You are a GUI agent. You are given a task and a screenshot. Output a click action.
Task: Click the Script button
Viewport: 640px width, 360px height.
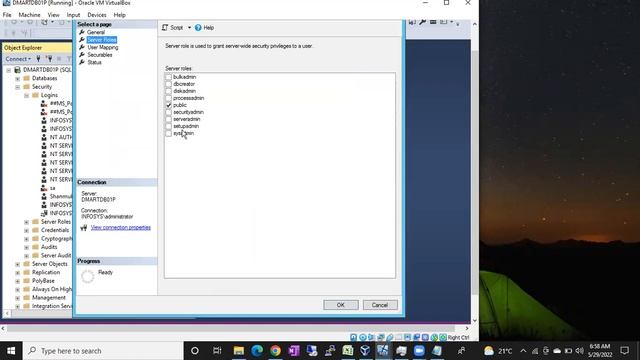coord(173,28)
